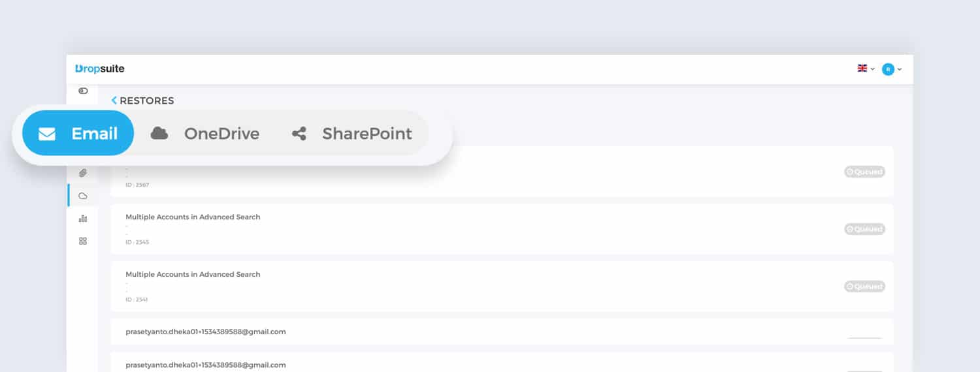This screenshot has width=980, height=372.
Task: Open the first prasetyanto.dheka01 gmail restore entry
Action: [x=502, y=332]
